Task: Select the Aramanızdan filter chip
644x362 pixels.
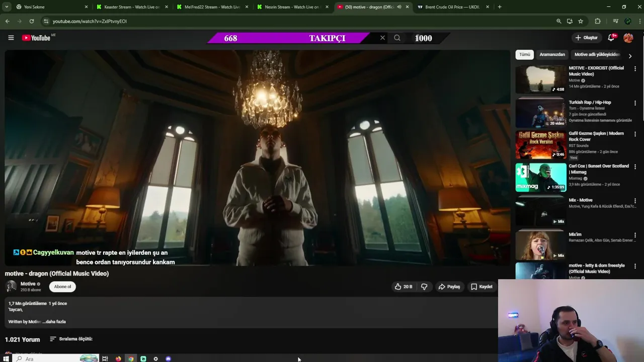Action: coord(552,54)
